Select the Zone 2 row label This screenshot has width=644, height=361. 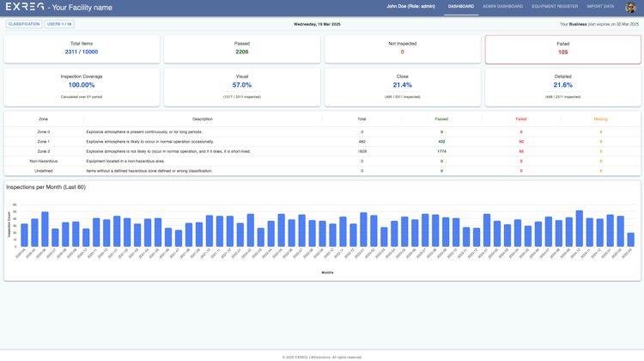43,151
